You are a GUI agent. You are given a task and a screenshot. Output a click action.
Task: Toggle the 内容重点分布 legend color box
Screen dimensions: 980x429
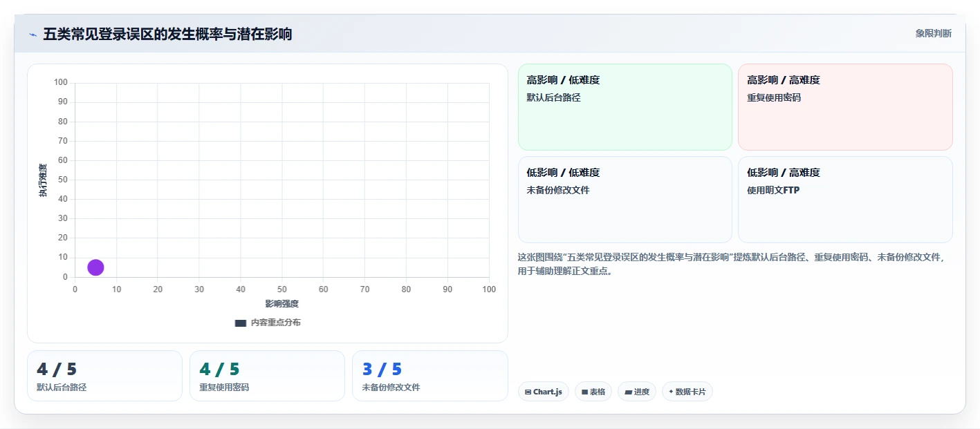(241, 323)
